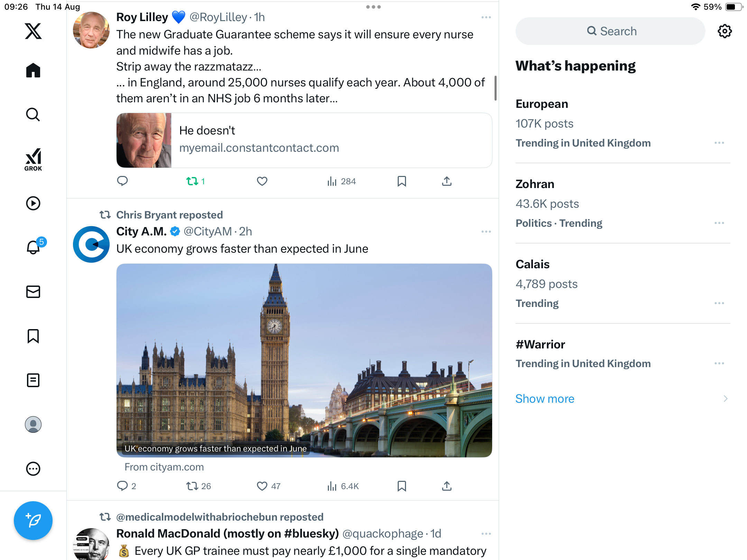Click the timeline scrollbar handle
Image resolution: width=747 pixels, height=560 pixels.
pyautogui.click(x=496, y=88)
